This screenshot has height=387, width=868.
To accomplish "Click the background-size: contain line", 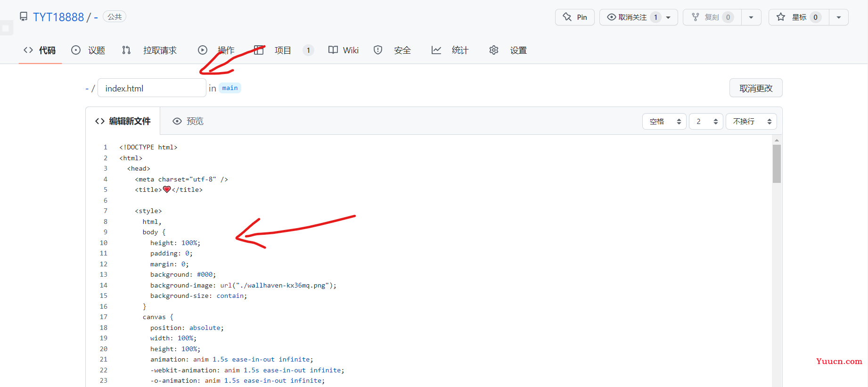I will pos(198,296).
